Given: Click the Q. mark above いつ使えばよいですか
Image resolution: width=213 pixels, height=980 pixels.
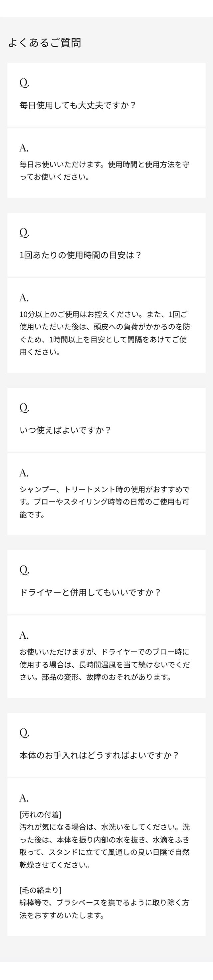Looking at the screenshot, I should tap(24, 407).
